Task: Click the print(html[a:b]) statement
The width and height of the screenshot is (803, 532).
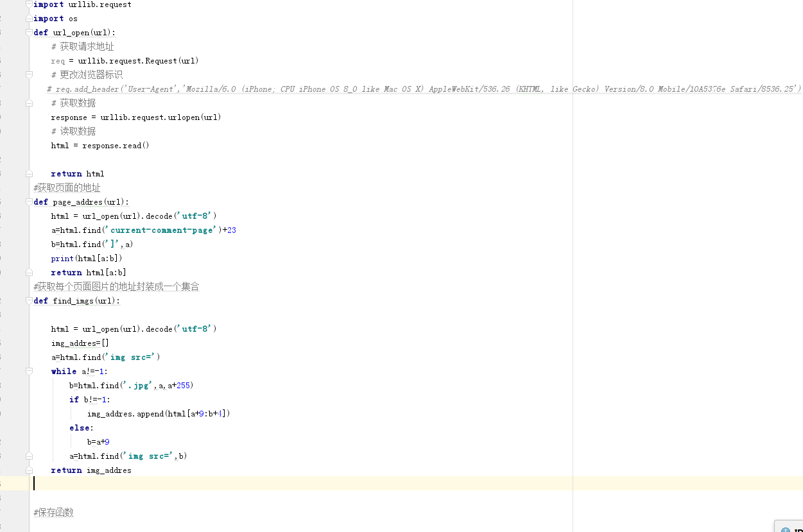Action: click(87, 259)
